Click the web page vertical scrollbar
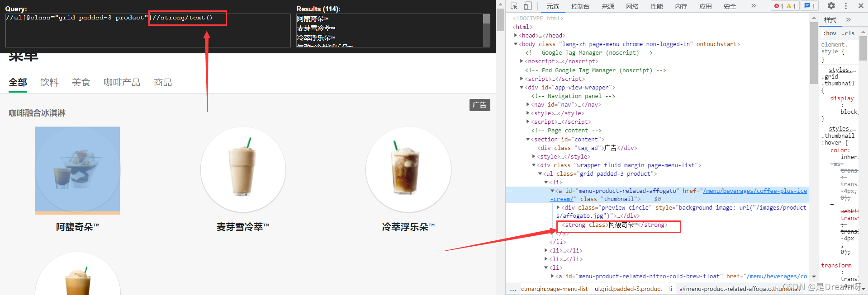 click(500, 19)
